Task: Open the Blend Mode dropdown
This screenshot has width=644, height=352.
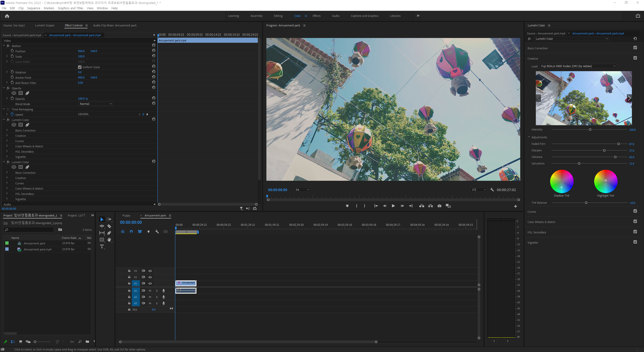Action: tap(95, 104)
